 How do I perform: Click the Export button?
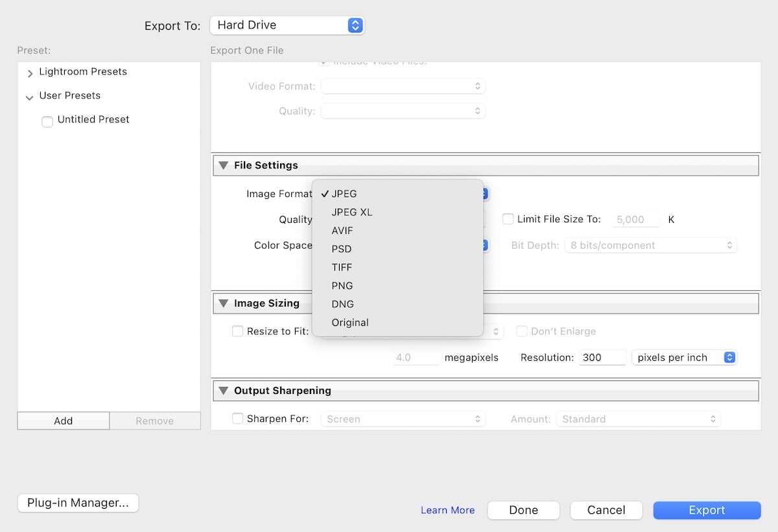[707, 510]
